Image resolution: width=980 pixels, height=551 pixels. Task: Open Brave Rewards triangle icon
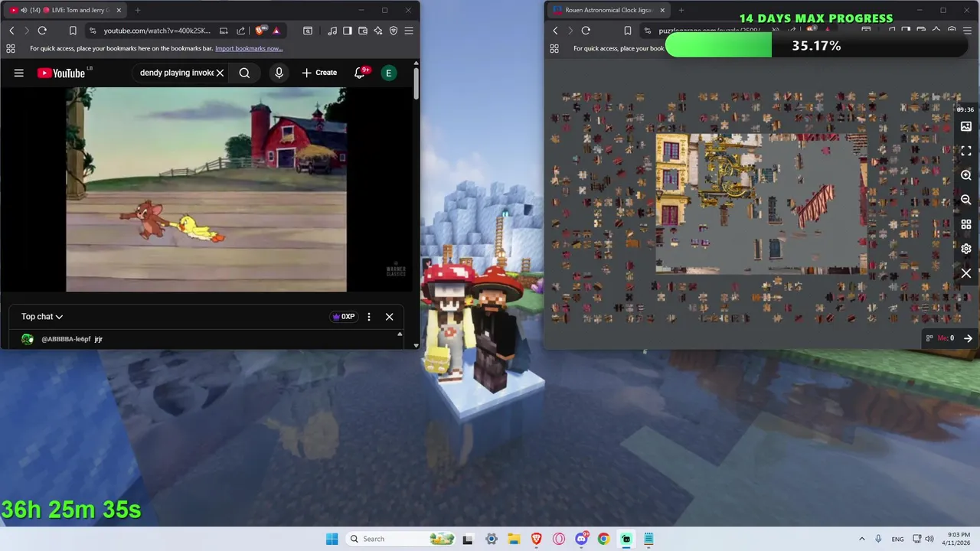(276, 31)
